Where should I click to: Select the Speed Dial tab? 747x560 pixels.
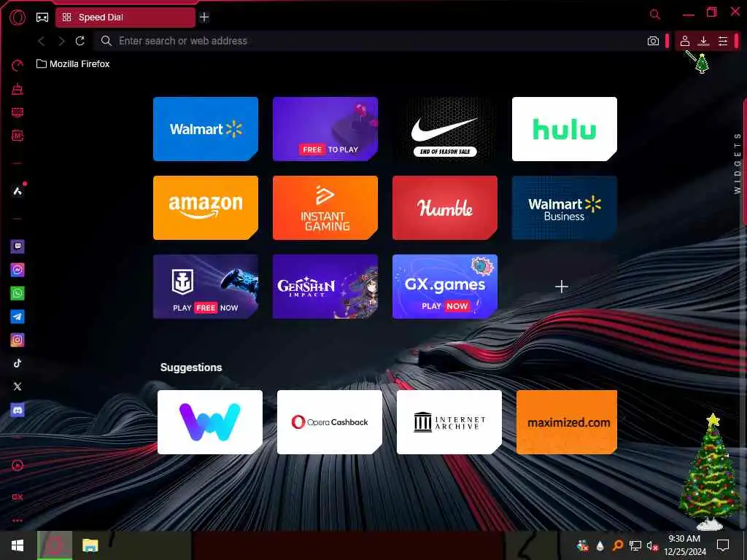coord(125,17)
